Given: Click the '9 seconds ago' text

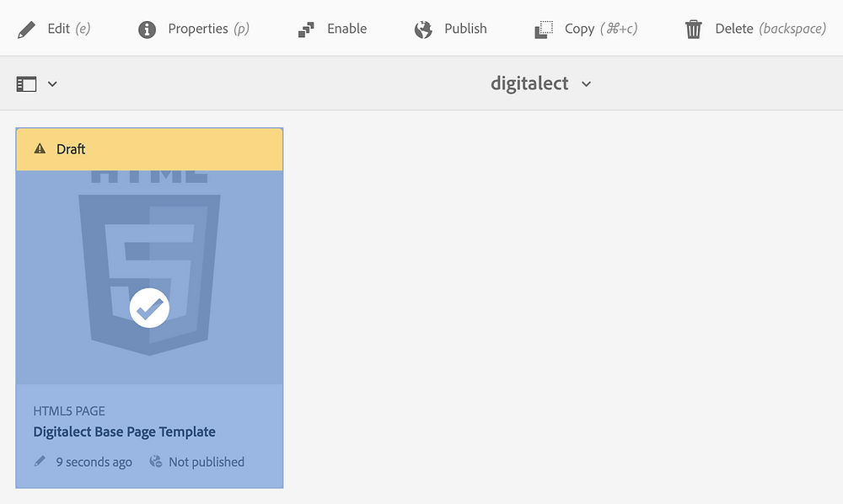Looking at the screenshot, I should (x=94, y=462).
